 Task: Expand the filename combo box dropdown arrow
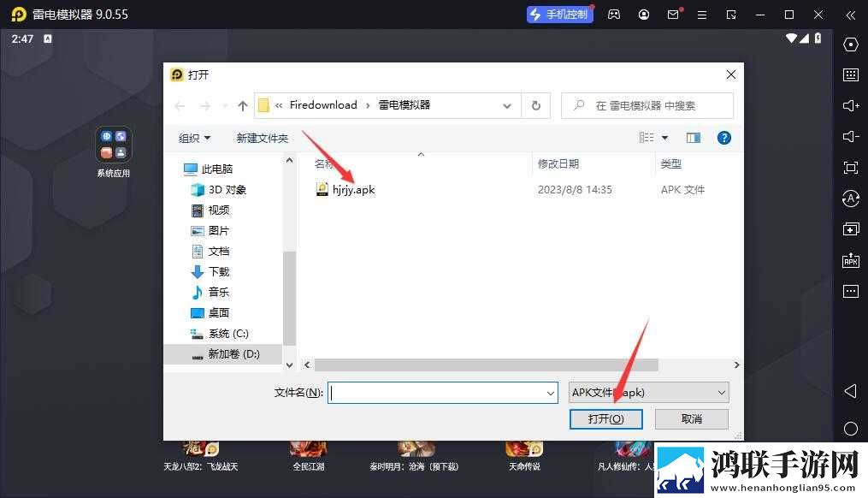(x=550, y=393)
